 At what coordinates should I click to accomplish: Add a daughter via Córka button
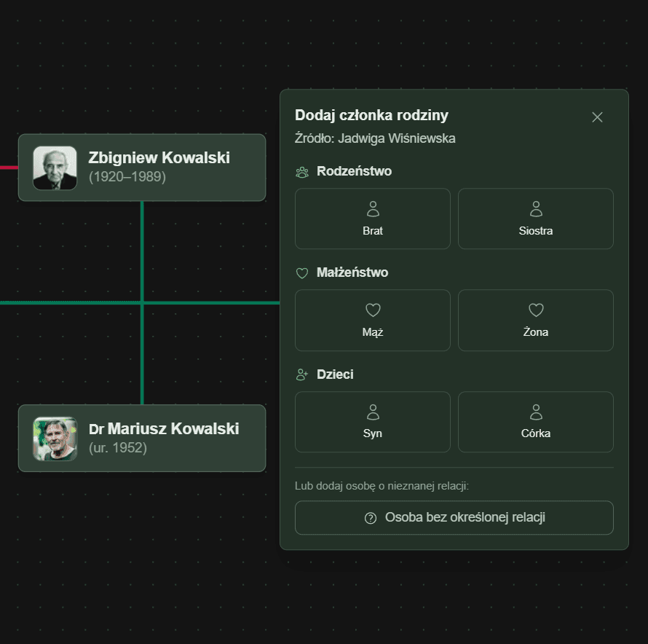point(536,422)
